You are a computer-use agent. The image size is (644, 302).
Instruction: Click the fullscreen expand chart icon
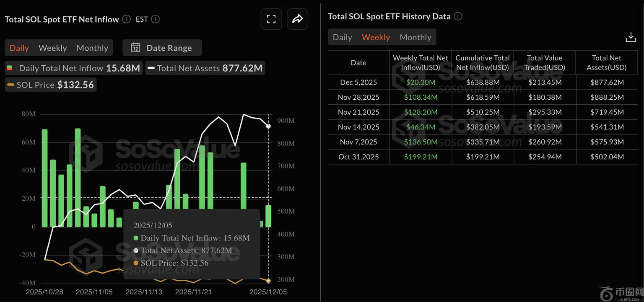[x=271, y=19]
